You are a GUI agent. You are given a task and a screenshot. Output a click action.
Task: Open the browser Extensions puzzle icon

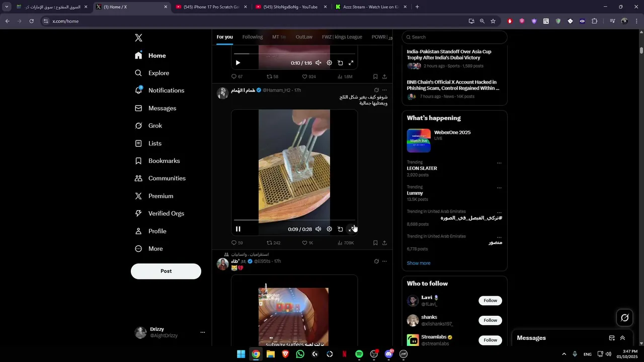(x=595, y=21)
